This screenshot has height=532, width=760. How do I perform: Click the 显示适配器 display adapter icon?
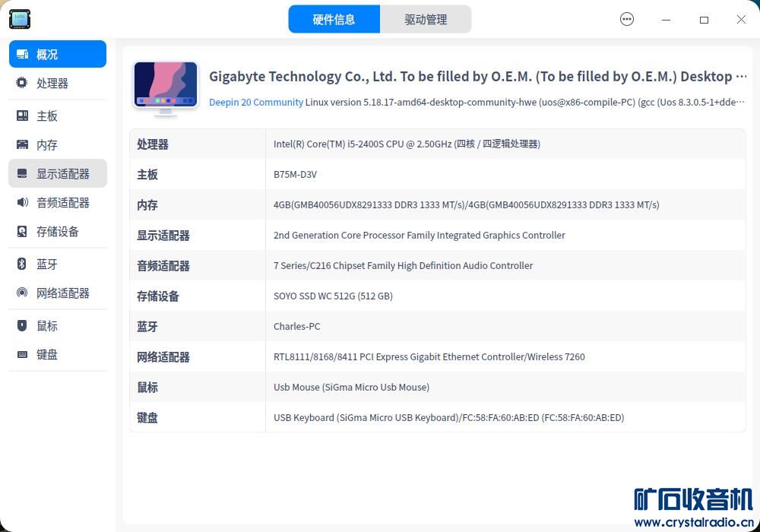point(22,173)
